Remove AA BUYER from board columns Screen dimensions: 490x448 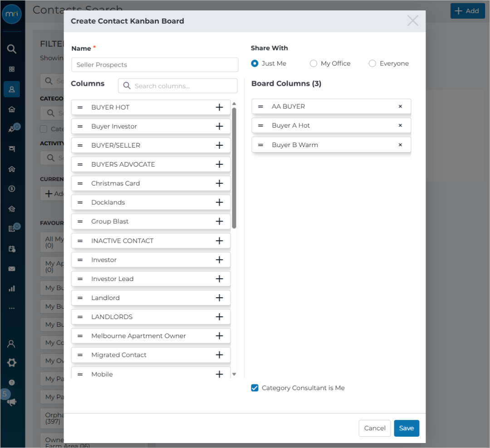coord(400,106)
